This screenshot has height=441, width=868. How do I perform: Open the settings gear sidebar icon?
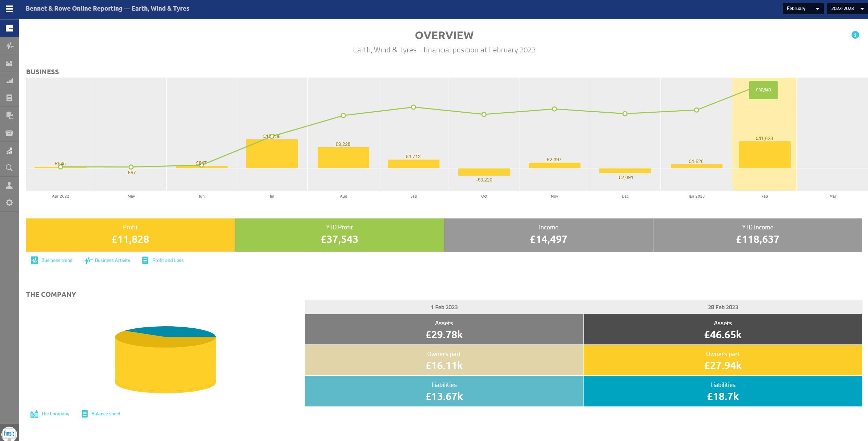[9, 203]
